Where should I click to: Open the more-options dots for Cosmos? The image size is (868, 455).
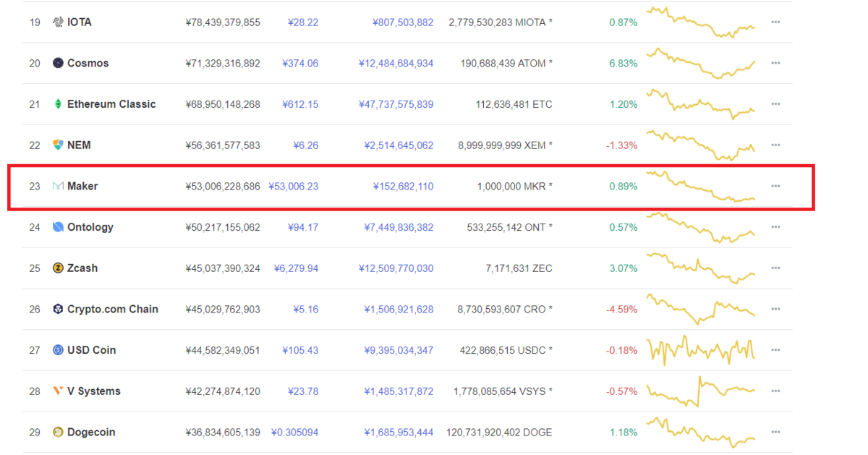pyautogui.click(x=775, y=63)
